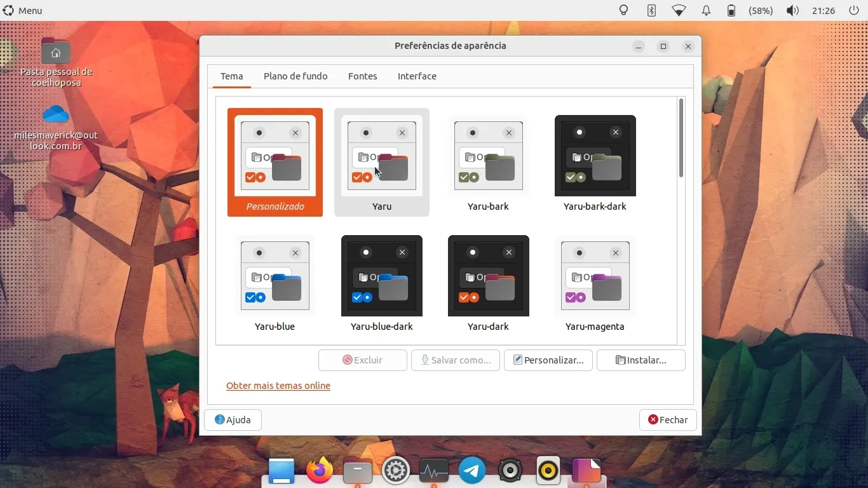This screenshot has height=488, width=868.
Task: Click the Personalizar... button
Action: [x=548, y=360]
